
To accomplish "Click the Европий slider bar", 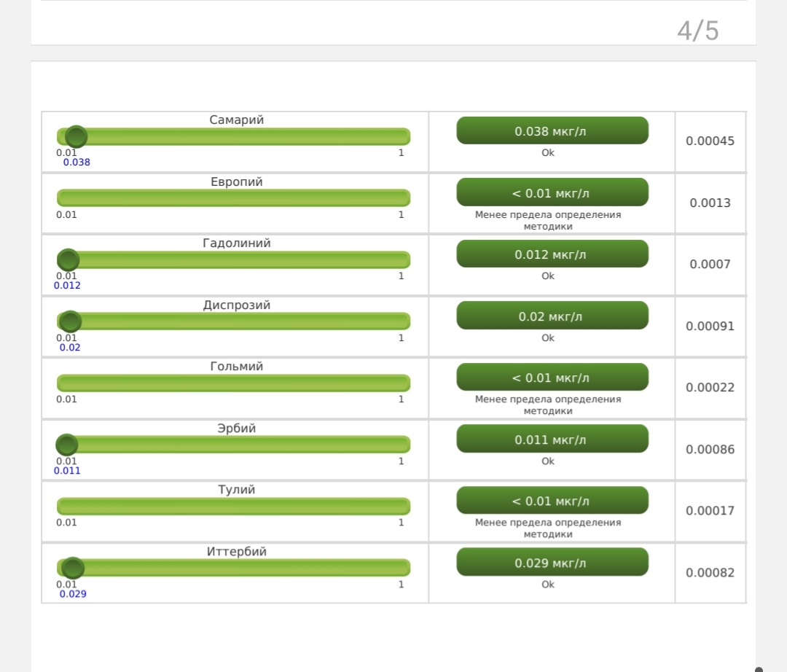I will point(233,198).
